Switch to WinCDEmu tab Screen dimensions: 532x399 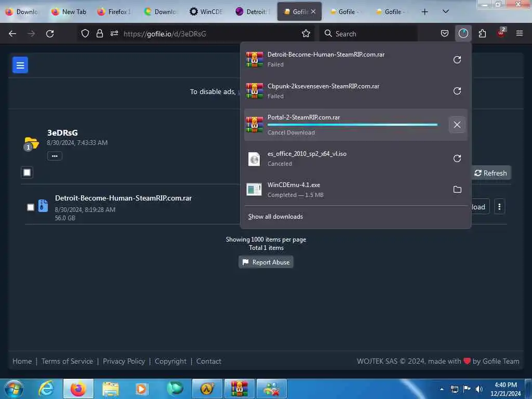pos(206,11)
